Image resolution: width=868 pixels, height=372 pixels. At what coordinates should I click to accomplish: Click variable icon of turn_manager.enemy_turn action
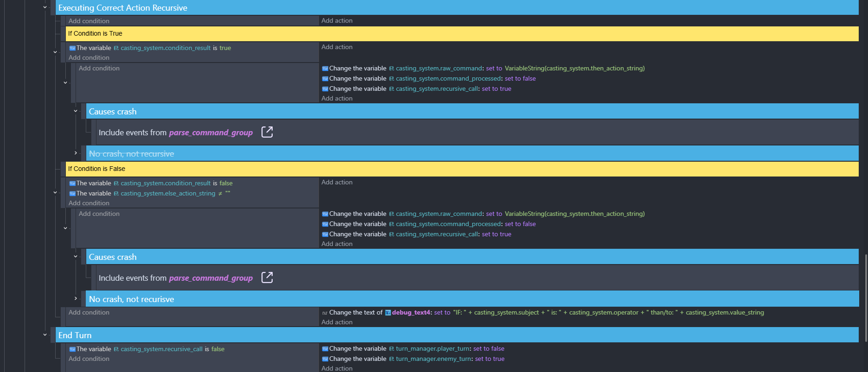coord(325,359)
